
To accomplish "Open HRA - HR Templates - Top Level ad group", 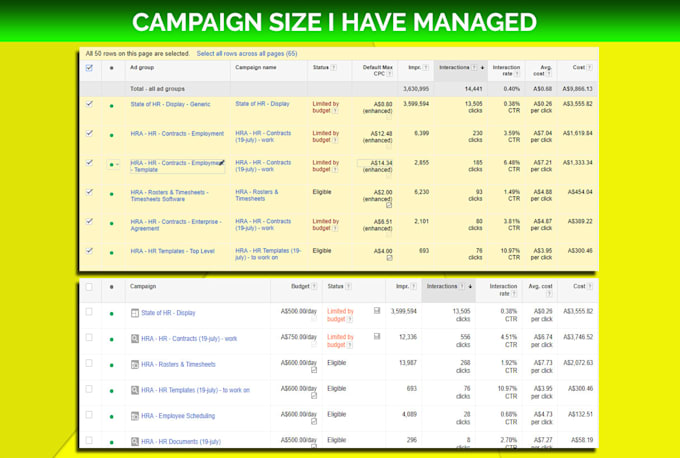I will click(173, 251).
